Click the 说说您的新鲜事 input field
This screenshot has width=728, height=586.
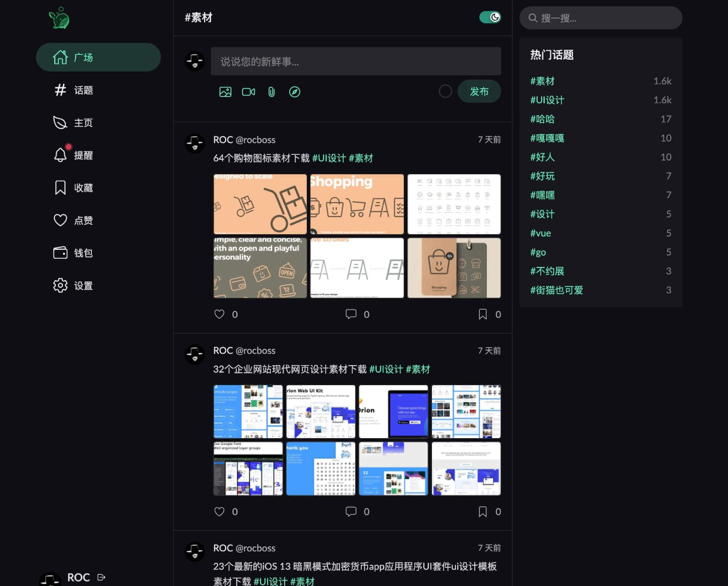coord(356,61)
